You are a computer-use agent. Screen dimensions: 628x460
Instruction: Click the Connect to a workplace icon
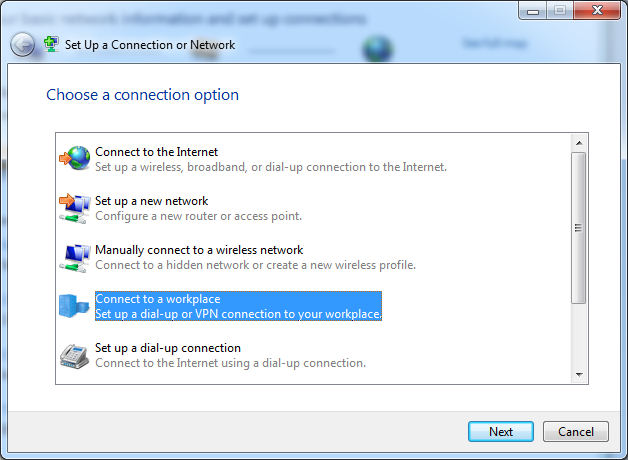coord(74,306)
